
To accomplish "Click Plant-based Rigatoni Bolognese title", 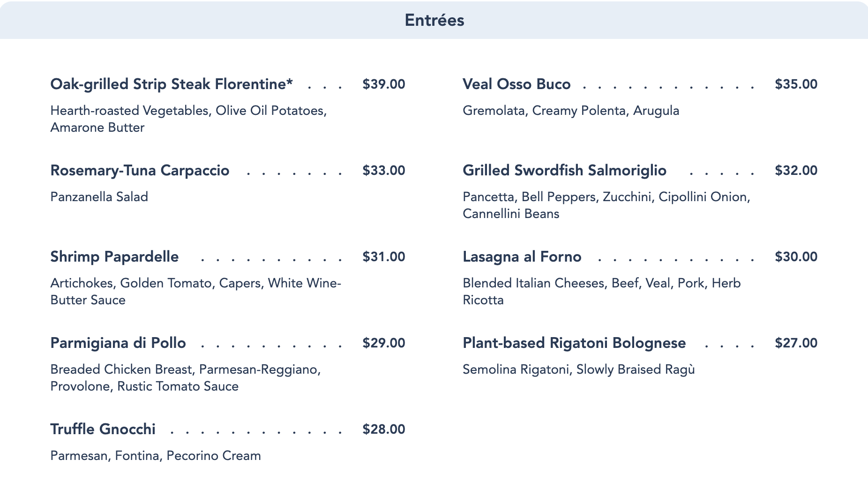I will (x=574, y=343).
